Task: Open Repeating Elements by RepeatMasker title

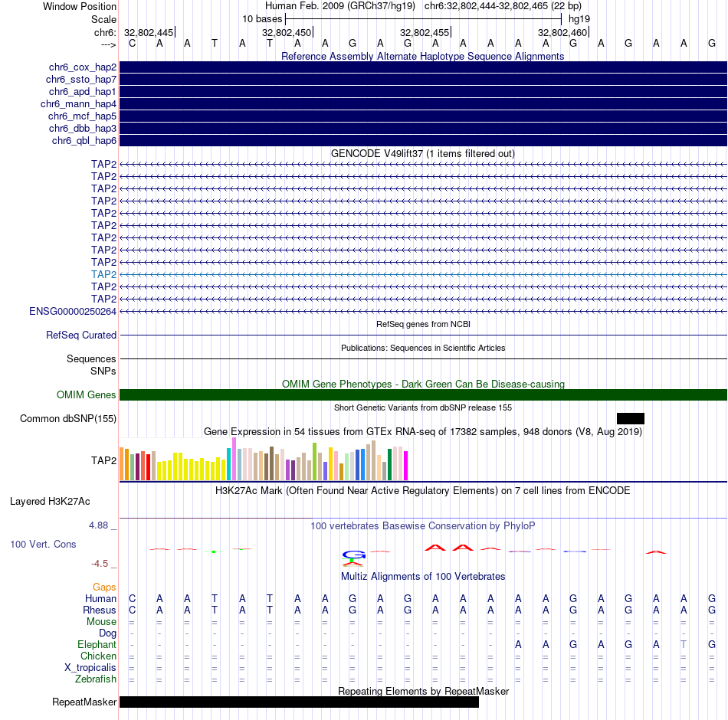Action: (423, 691)
